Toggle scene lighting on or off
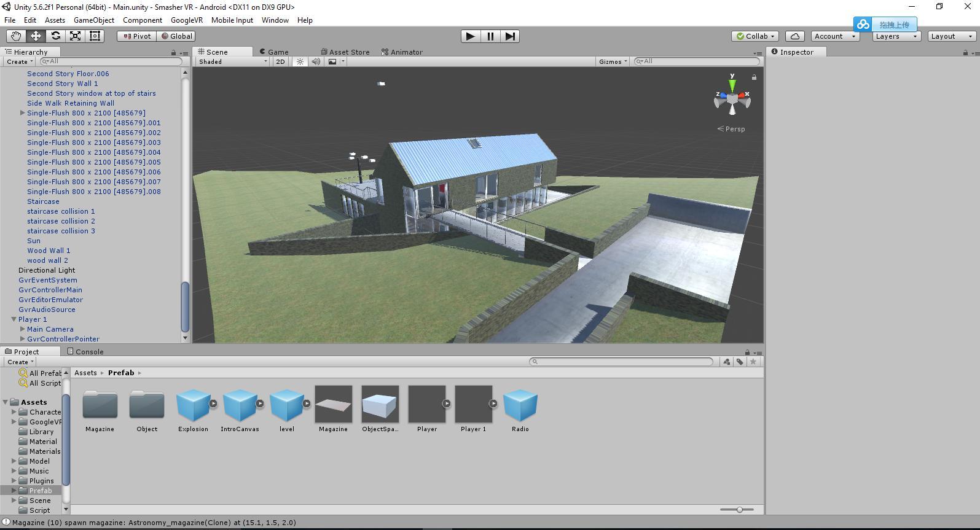This screenshot has height=530, width=980. tap(300, 61)
